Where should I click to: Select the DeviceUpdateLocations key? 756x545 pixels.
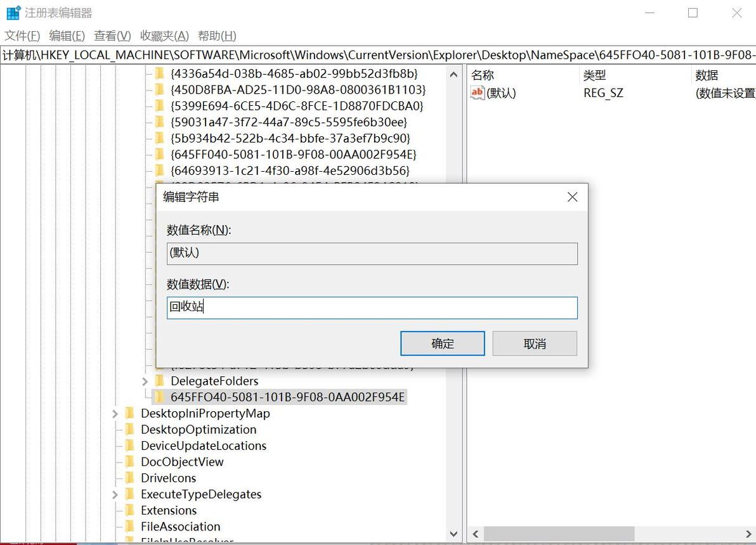pyautogui.click(x=204, y=446)
